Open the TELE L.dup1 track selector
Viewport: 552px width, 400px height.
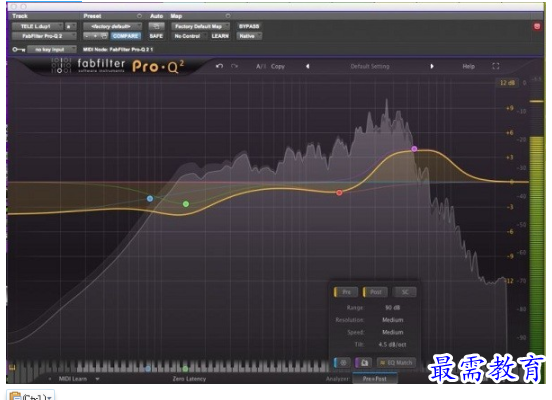[x=37, y=26]
